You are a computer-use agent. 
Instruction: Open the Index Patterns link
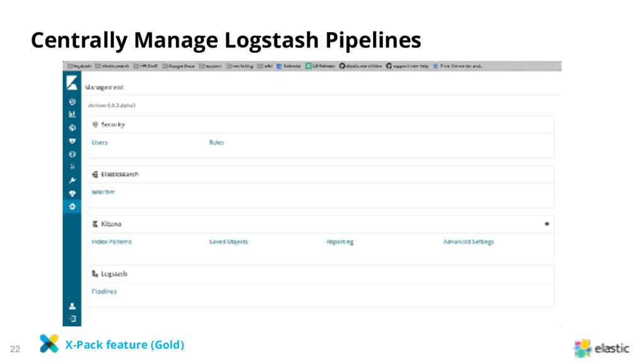[x=112, y=242]
